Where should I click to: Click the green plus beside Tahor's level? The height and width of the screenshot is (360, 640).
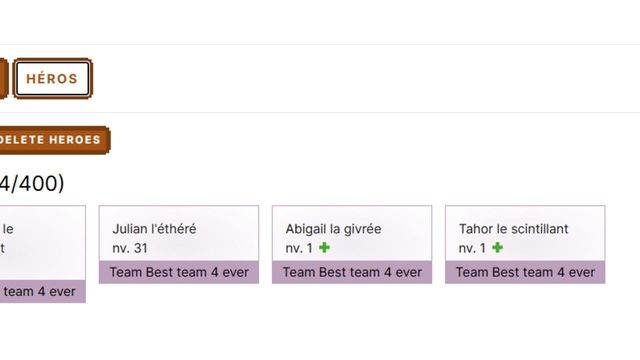[498, 247]
